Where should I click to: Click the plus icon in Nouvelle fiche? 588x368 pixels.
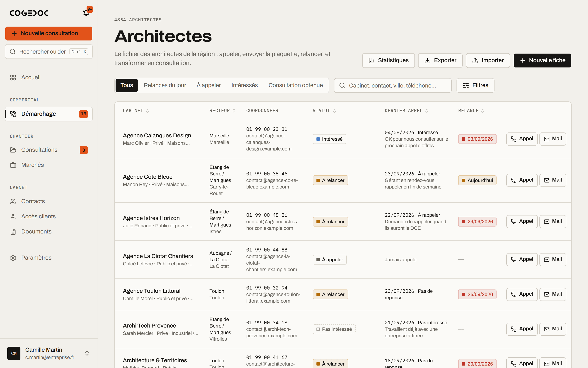coord(523,61)
